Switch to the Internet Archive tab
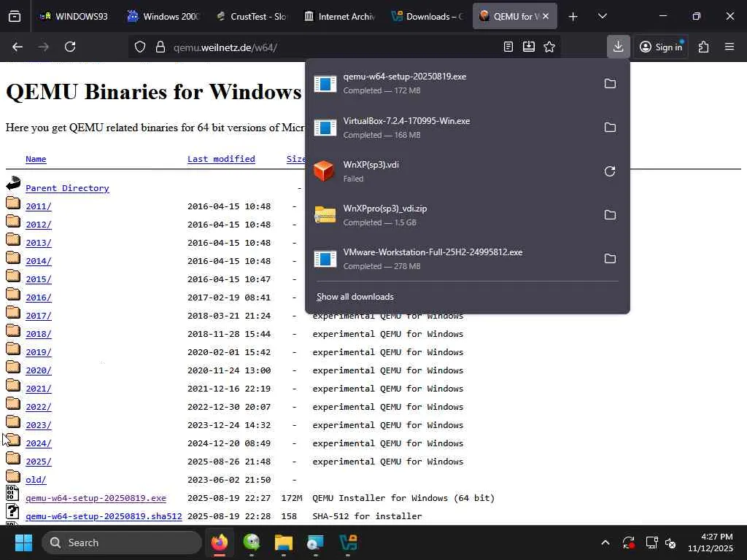 click(338, 16)
